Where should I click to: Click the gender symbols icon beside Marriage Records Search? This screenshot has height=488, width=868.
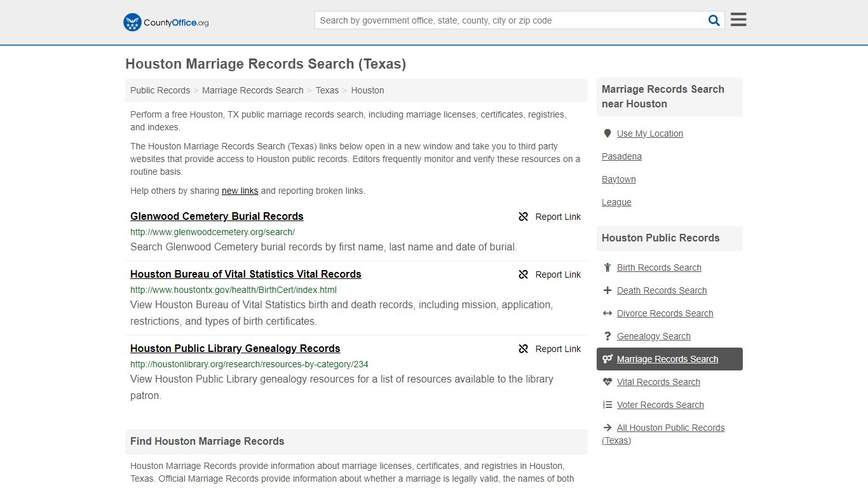[x=607, y=359]
